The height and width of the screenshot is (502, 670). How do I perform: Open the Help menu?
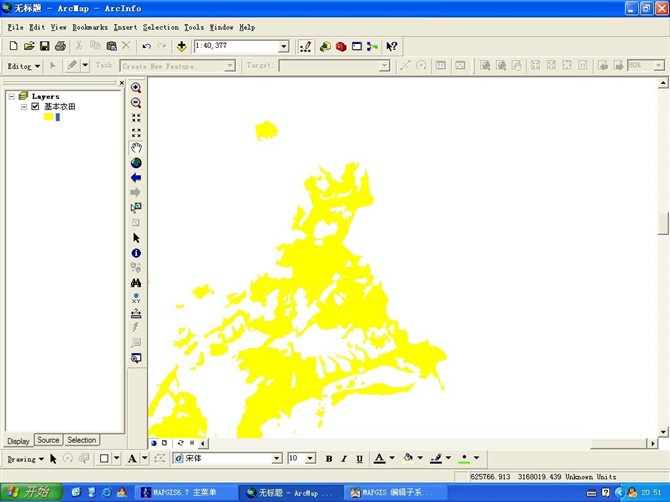click(247, 27)
